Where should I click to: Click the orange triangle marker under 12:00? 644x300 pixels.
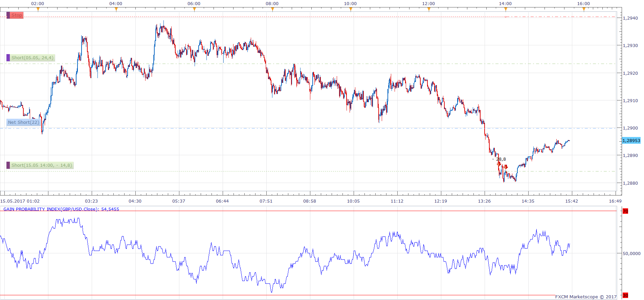coord(429,9)
